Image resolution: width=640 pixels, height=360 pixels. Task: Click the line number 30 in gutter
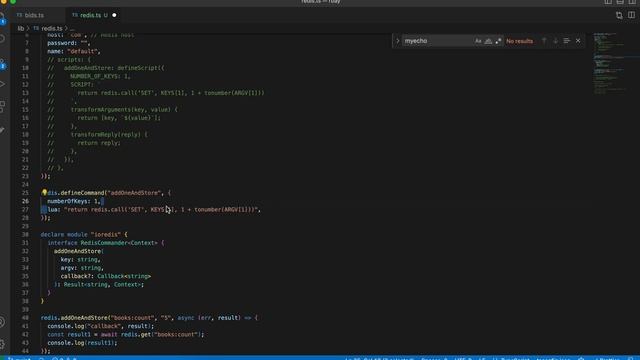(x=25, y=234)
